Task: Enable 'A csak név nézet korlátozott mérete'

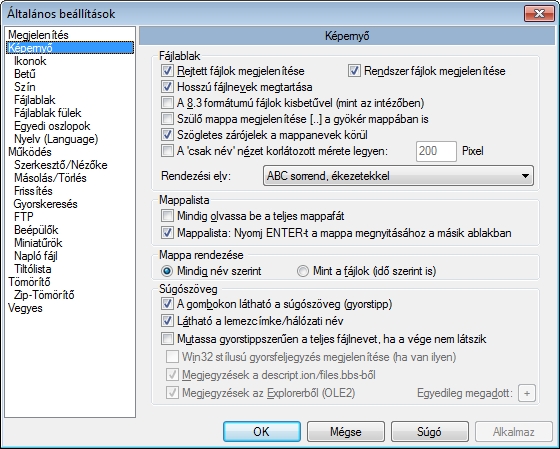Action: pyautogui.click(x=167, y=151)
